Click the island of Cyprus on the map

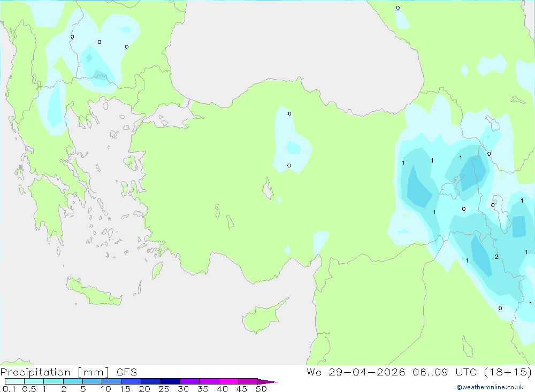click(x=263, y=316)
